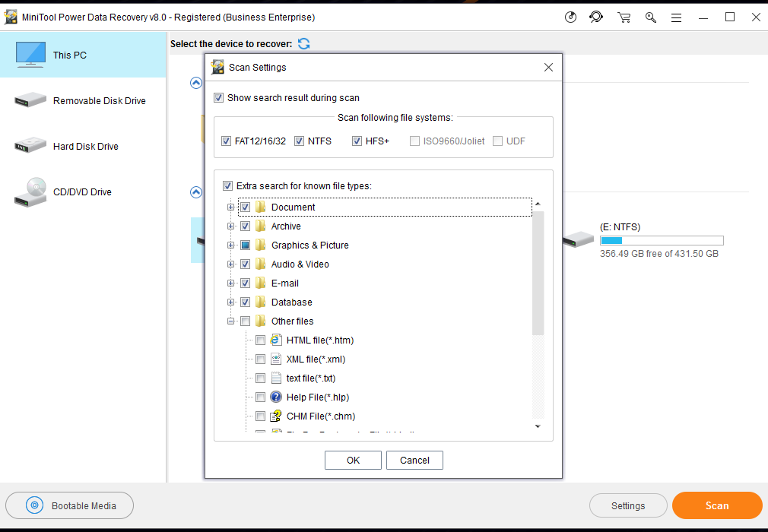Viewport: 768px width, 532px height.
Task: Select Hard Disk Drive in sidebar
Action: point(83,146)
